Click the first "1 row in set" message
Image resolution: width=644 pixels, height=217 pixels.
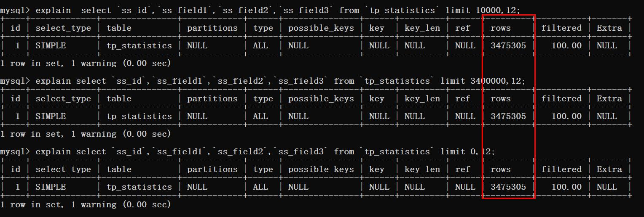pos(86,64)
